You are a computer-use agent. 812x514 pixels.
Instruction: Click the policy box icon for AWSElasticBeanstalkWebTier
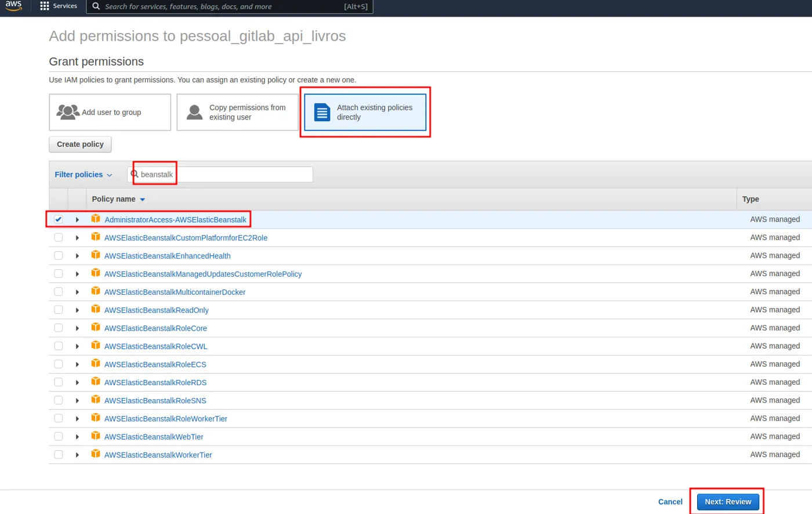click(96, 436)
